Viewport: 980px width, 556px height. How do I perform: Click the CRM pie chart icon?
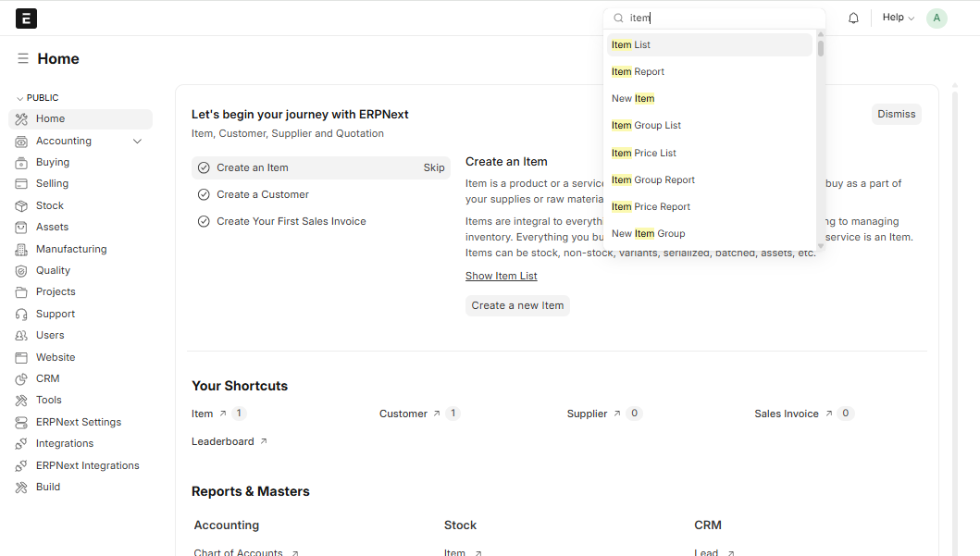[21, 378]
